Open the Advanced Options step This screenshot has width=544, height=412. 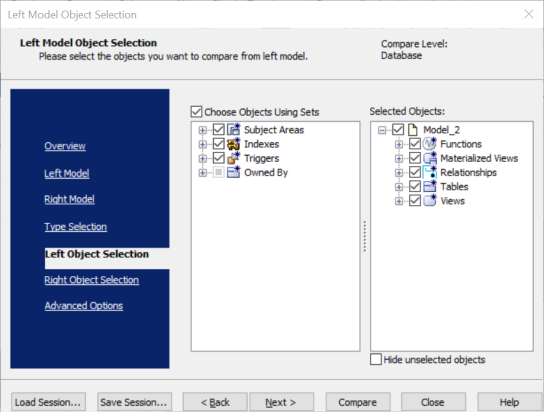[84, 306]
